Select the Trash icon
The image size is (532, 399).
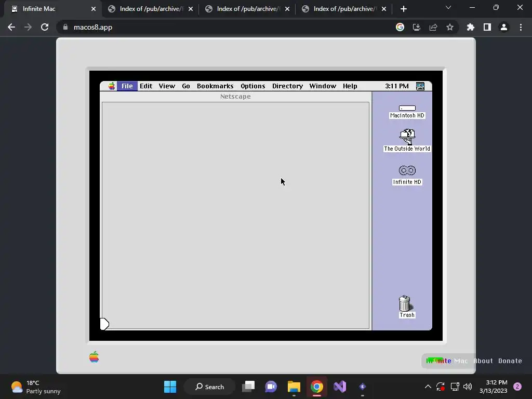[x=406, y=307]
